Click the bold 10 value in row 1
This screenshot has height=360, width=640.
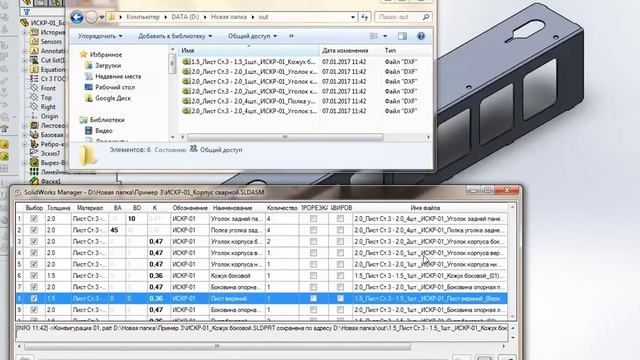[131, 219]
